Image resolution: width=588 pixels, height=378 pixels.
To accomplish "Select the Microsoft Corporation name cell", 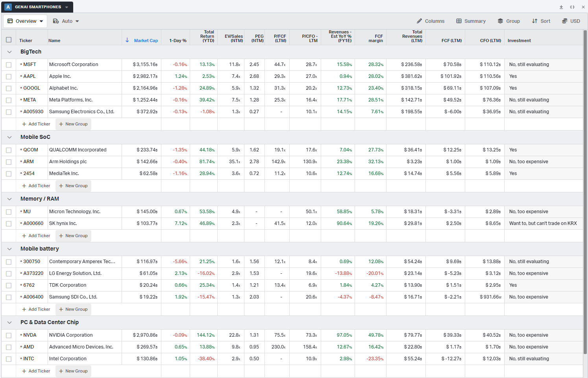I will pos(85,65).
